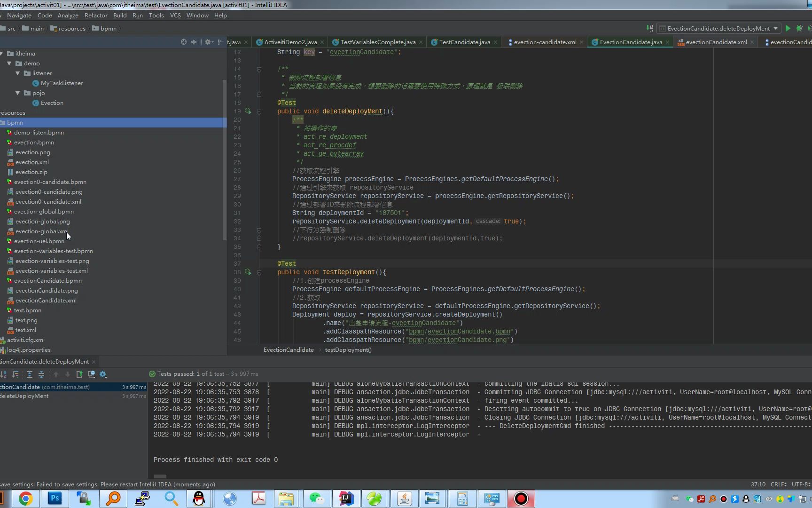The image size is (812, 508).
Task: Open Chrome from the taskbar
Action: (25, 499)
